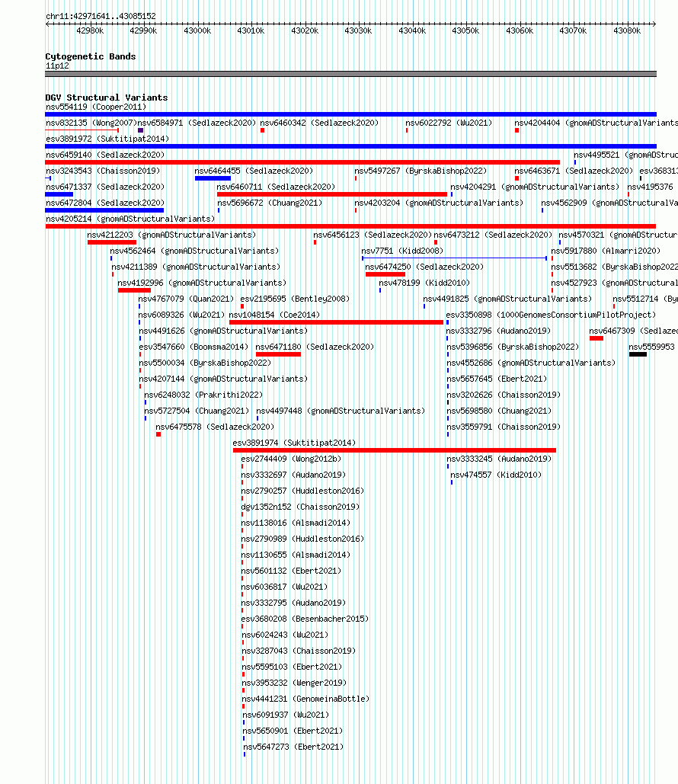678x784 pixels.
Task: Select the esv2744409 (Wong2012b) label
Action: tap(291, 459)
